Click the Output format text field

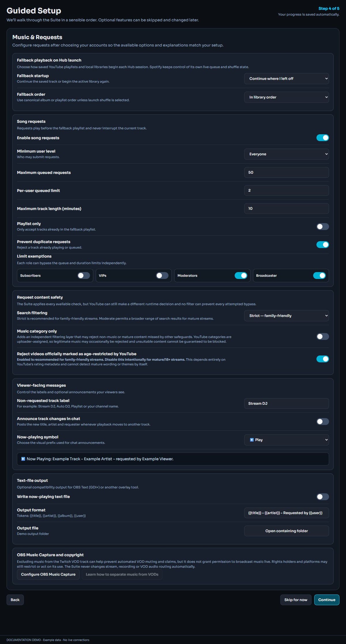click(x=286, y=513)
